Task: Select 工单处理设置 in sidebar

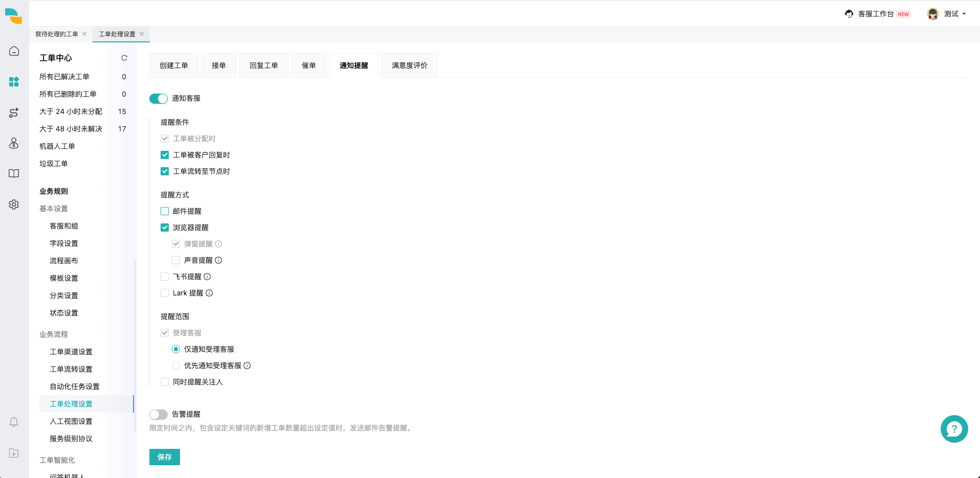Action: click(x=86, y=404)
